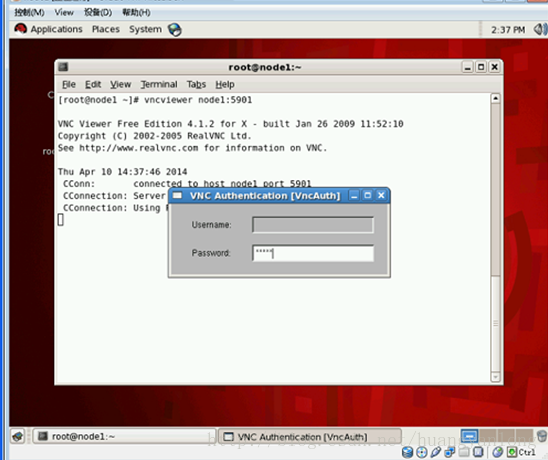The width and height of the screenshot is (548, 460).
Task: Switch to VNC Authentication taskbar button
Action: (310, 437)
